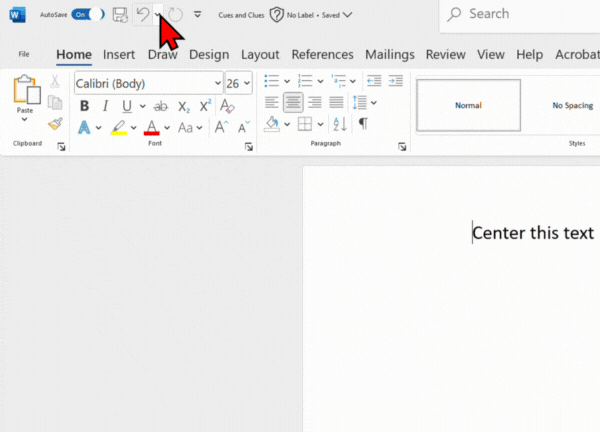Expand the font size dropdown
The width and height of the screenshot is (600, 432).
[246, 83]
